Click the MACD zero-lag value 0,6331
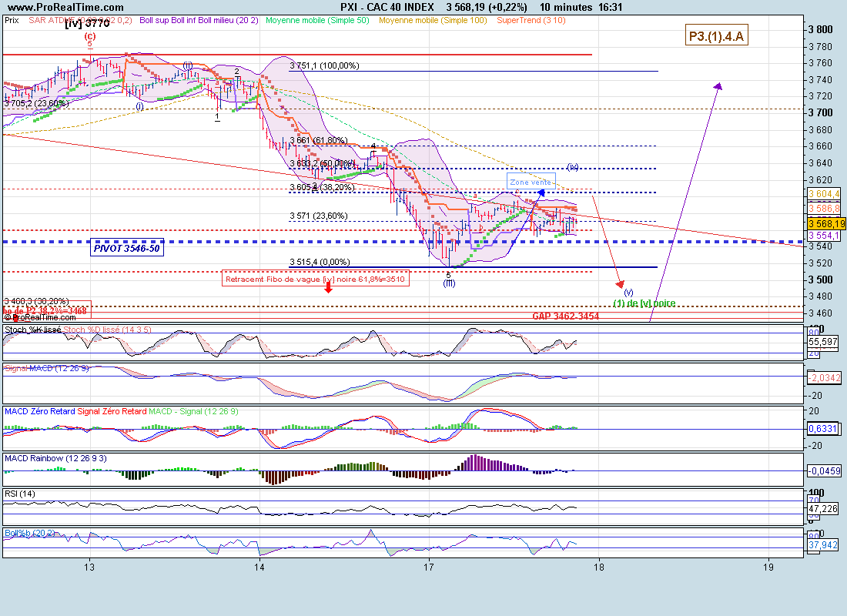Image resolution: width=847 pixels, height=616 pixels. click(822, 429)
